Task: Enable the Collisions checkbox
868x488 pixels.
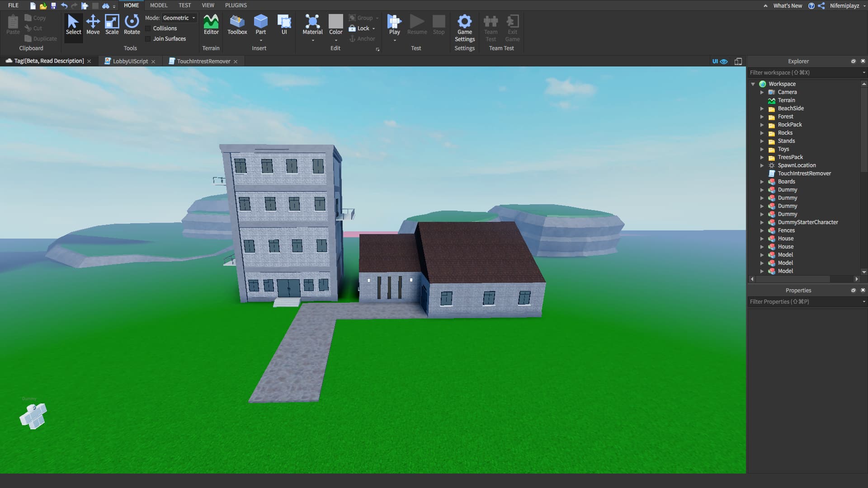Action: [x=148, y=28]
